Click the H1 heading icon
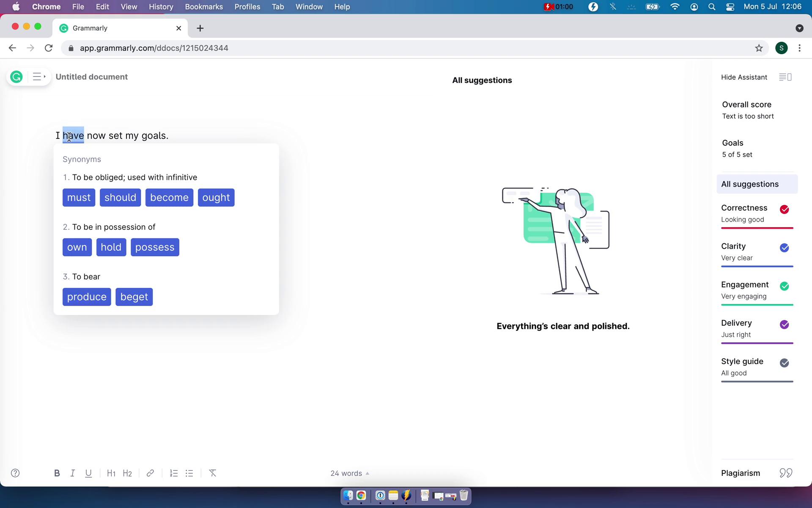 111,473
